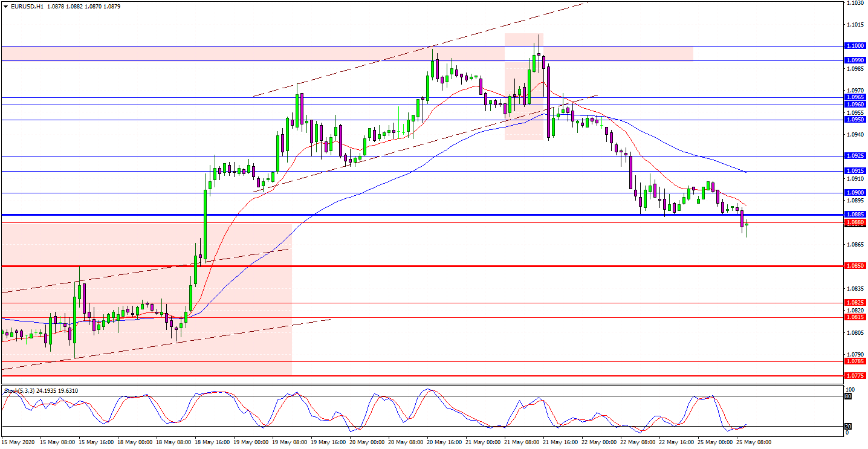Select the 1.0950 blue price level tag

click(855, 120)
